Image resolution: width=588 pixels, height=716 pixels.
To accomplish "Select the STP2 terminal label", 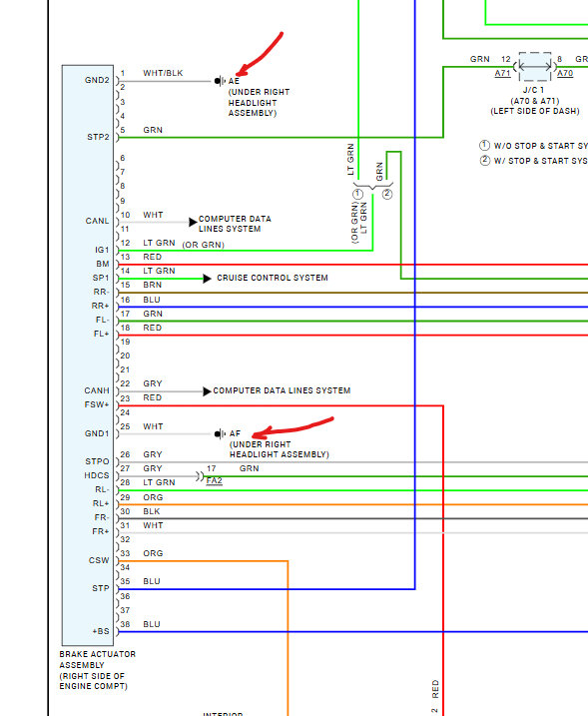I will (98, 137).
